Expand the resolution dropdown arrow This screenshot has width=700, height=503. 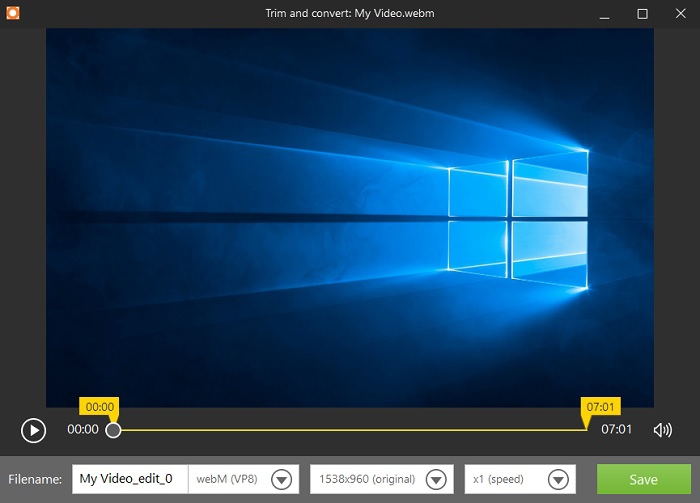[436, 480]
